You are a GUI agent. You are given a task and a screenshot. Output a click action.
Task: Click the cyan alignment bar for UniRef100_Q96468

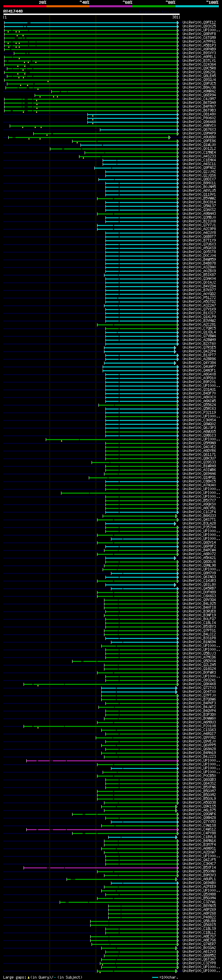coord(133,122)
